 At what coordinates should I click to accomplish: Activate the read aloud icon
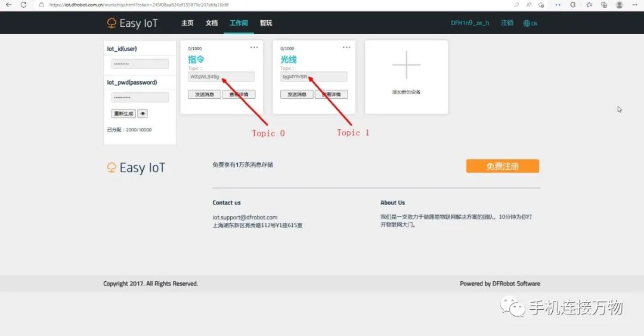tap(528, 5)
